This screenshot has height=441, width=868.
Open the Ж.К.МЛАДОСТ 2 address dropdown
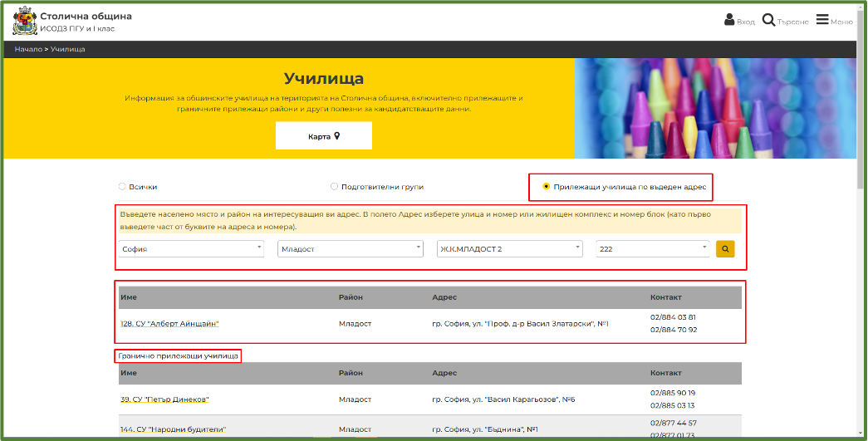[x=510, y=249]
